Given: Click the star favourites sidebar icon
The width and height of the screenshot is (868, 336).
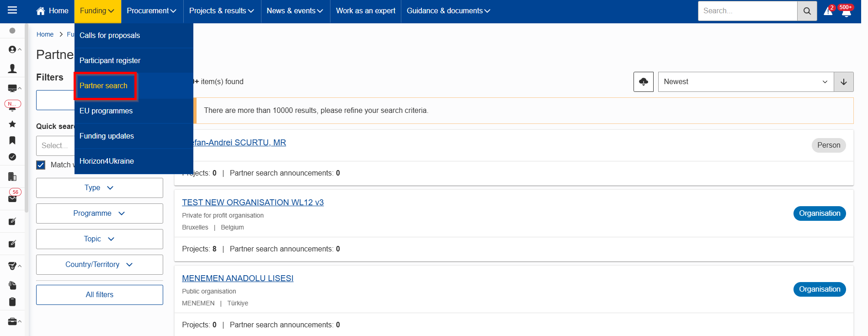Looking at the screenshot, I should click(12, 124).
